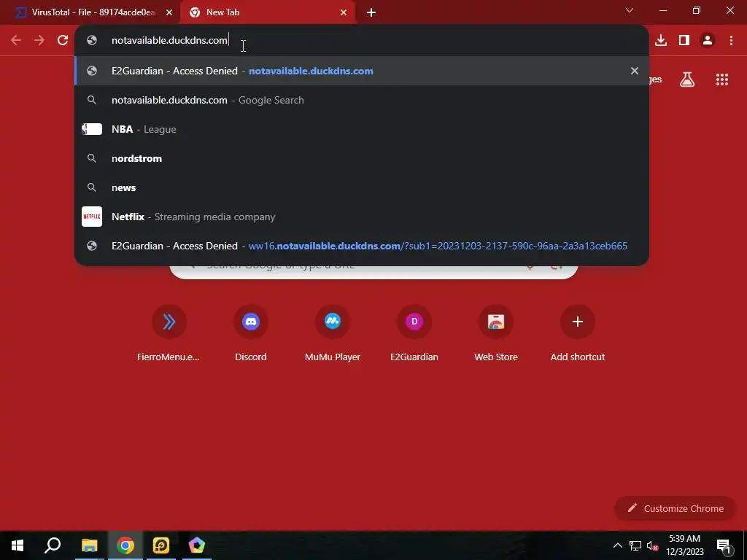
Task: Open the Chrome profile avatar icon
Action: 708,41
